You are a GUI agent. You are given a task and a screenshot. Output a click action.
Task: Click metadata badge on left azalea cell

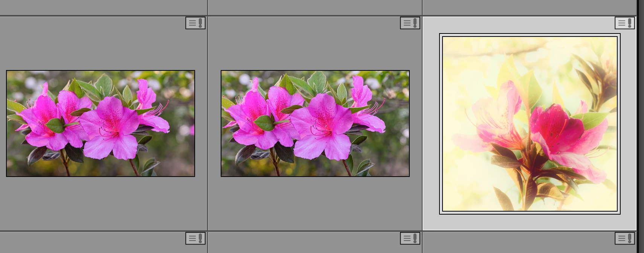(x=195, y=23)
